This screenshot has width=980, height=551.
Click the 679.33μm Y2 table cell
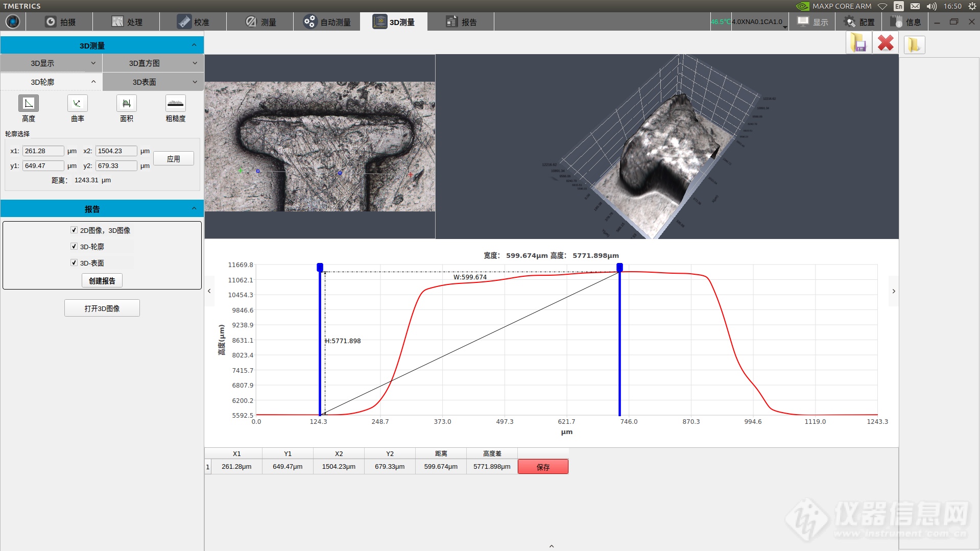tap(390, 467)
